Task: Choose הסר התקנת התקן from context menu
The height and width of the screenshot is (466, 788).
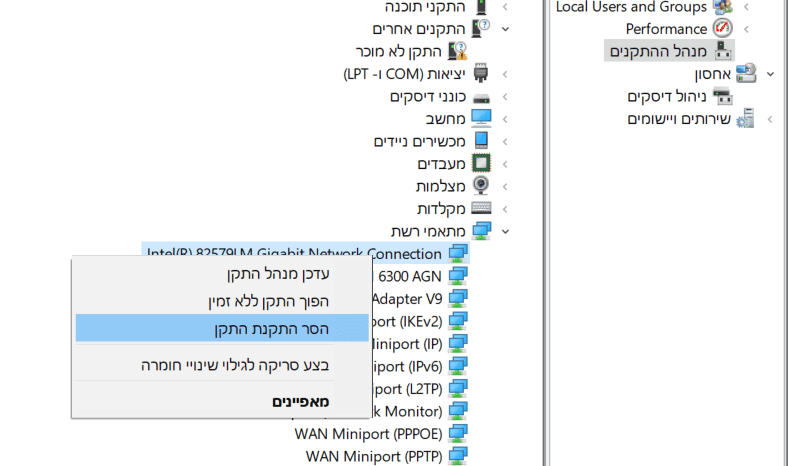Action: (222, 328)
